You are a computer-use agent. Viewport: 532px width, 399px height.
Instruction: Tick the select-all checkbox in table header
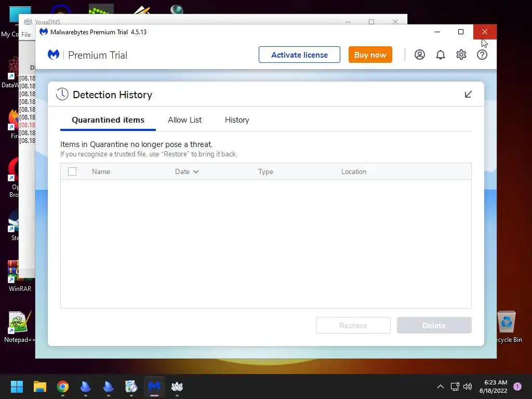[72, 171]
